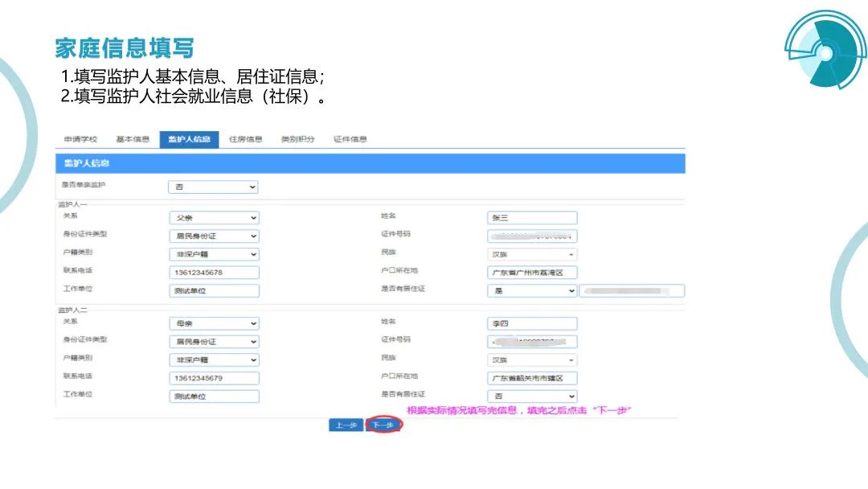Click the 监护人信息 section header
This screenshot has width=868, height=489.
coord(371,163)
